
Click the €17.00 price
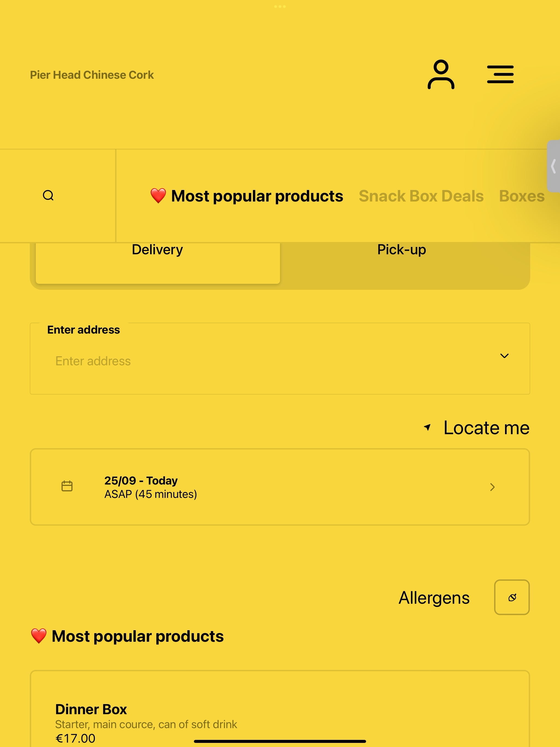pos(75,738)
